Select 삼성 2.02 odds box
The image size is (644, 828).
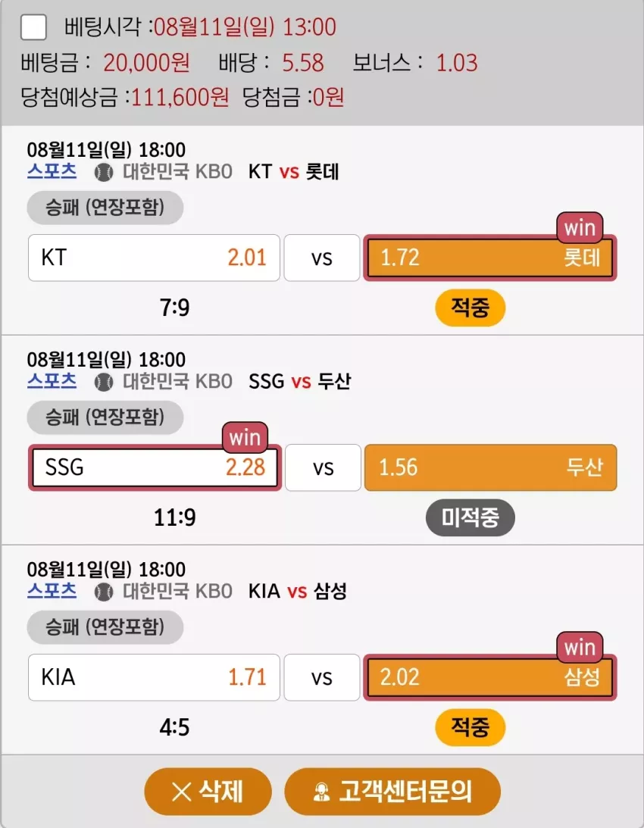pos(490,677)
